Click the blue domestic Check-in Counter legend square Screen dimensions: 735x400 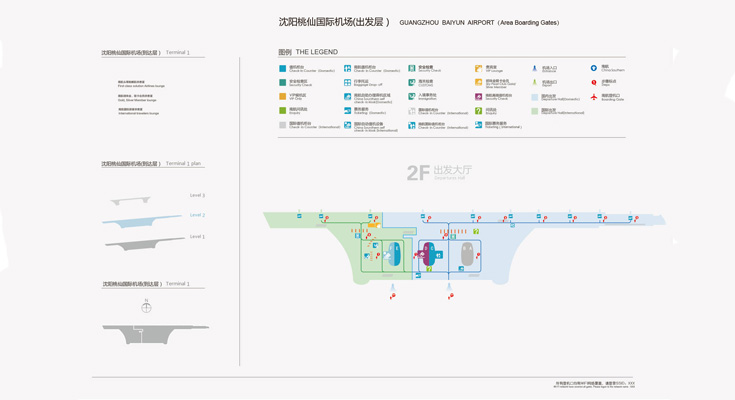pos(283,68)
